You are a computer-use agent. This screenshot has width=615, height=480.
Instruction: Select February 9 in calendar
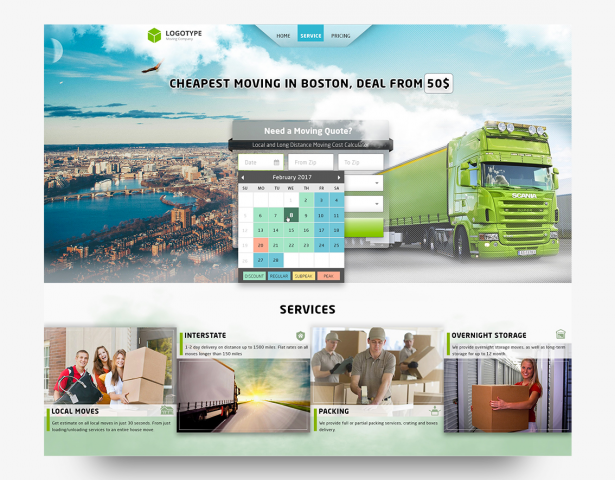pyautogui.click(x=306, y=215)
